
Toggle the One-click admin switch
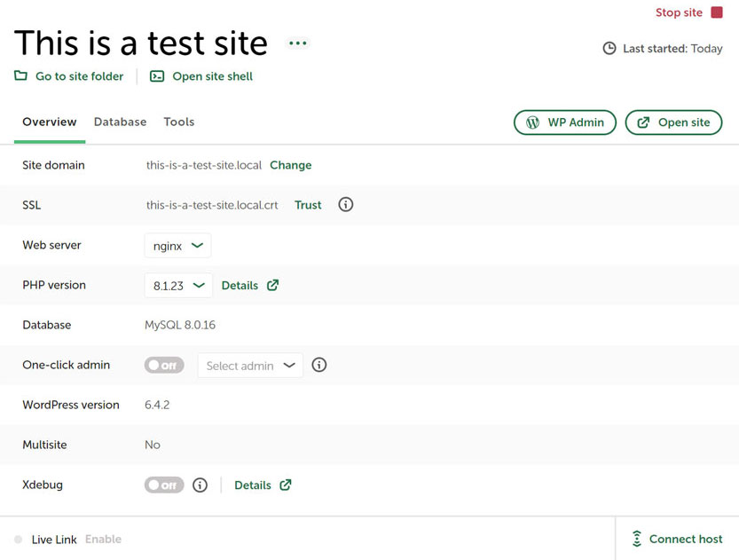point(164,365)
